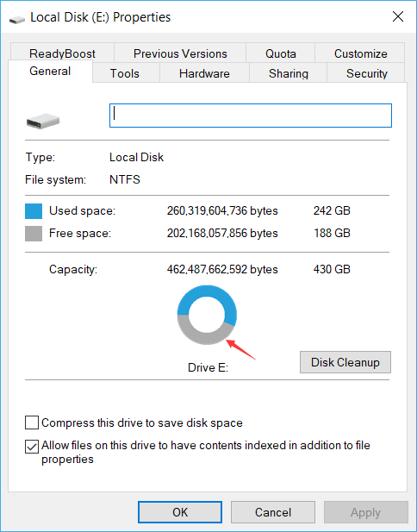Confirm with the OK button
This screenshot has height=532, width=417.
point(180,512)
